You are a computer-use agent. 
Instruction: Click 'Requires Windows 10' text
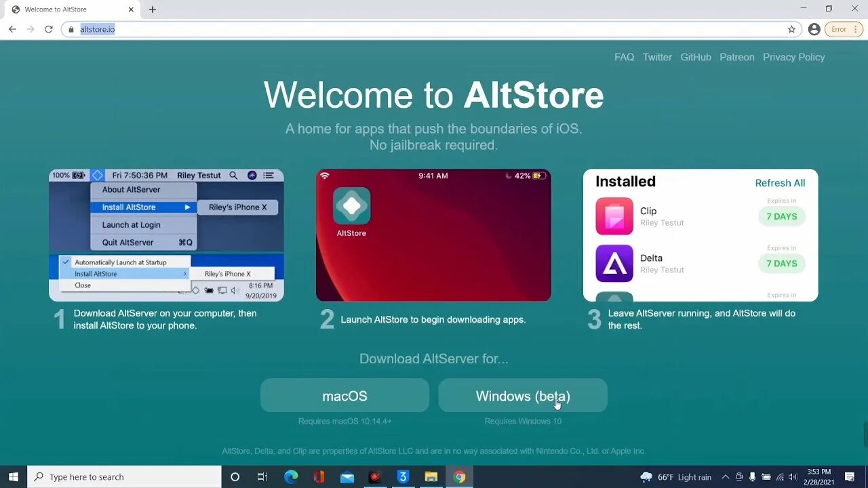click(523, 422)
